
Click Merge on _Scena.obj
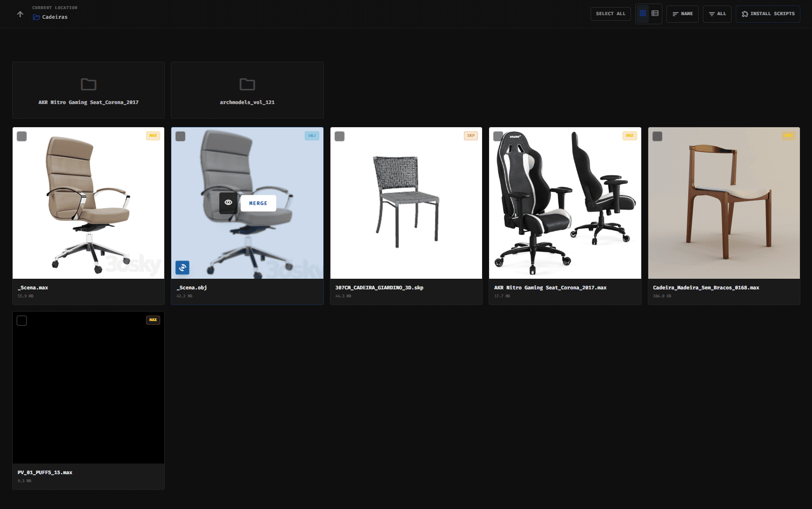tap(258, 203)
